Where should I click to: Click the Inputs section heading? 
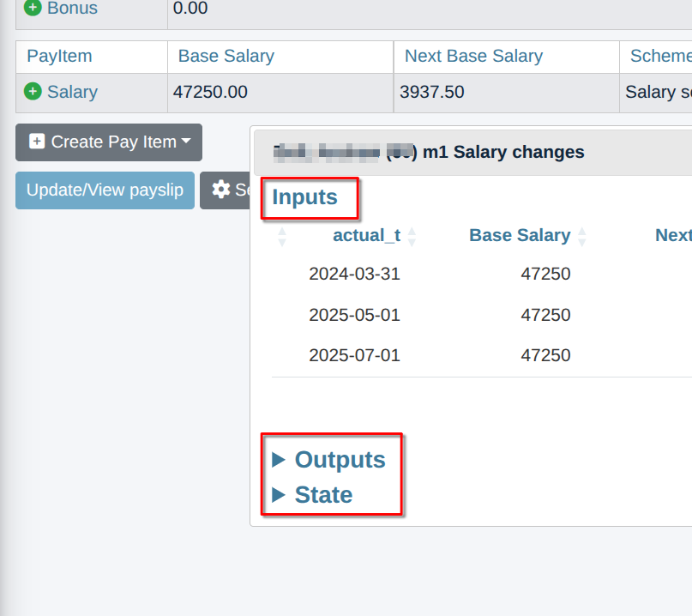(304, 197)
